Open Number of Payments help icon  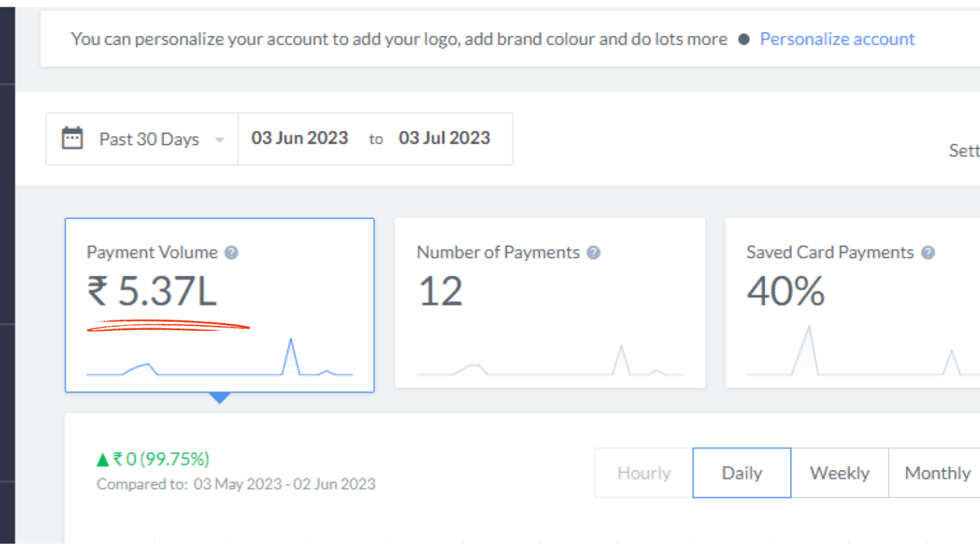(x=594, y=253)
